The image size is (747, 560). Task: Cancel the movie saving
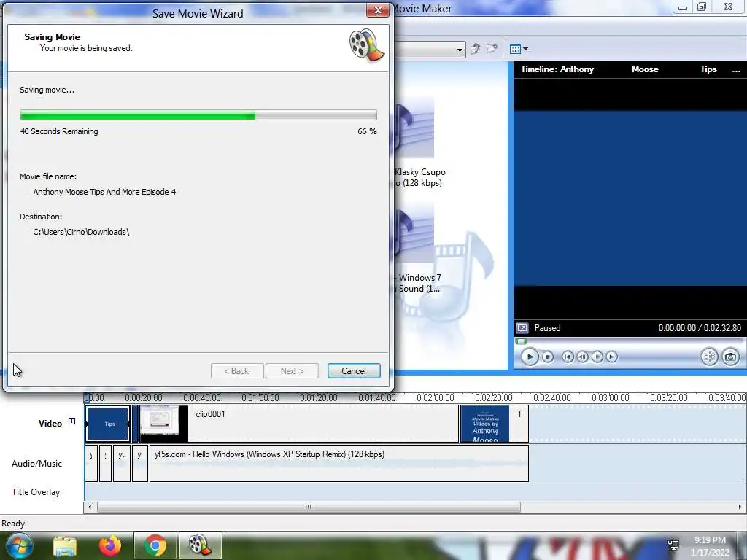[x=354, y=371]
